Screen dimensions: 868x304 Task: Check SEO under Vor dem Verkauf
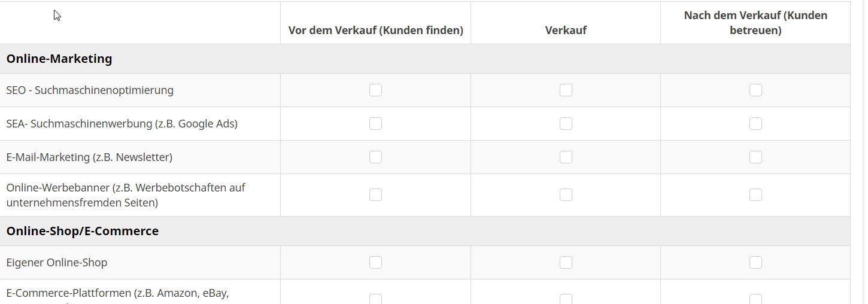[x=375, y=90]
